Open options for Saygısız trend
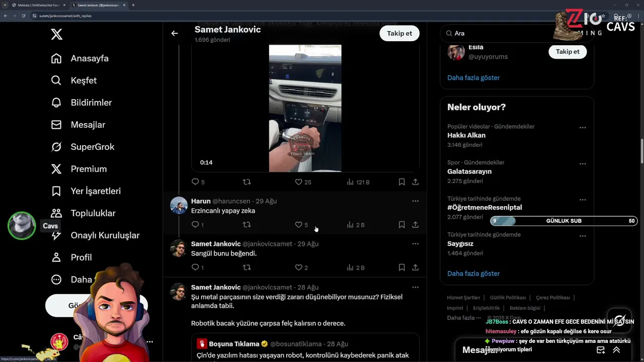 (x=583, y=236)
